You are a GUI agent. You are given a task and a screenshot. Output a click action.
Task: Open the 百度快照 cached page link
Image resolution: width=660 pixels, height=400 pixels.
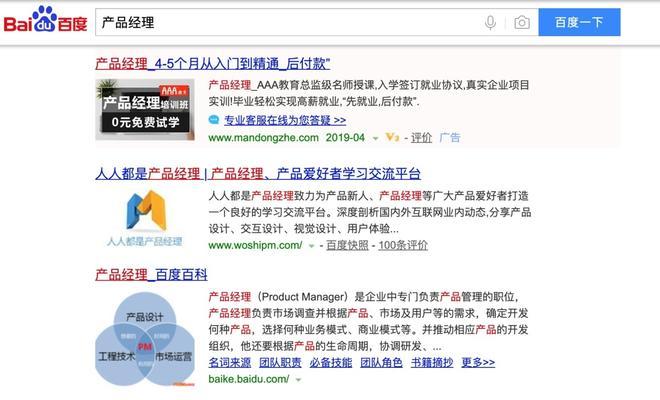[347, 245]
